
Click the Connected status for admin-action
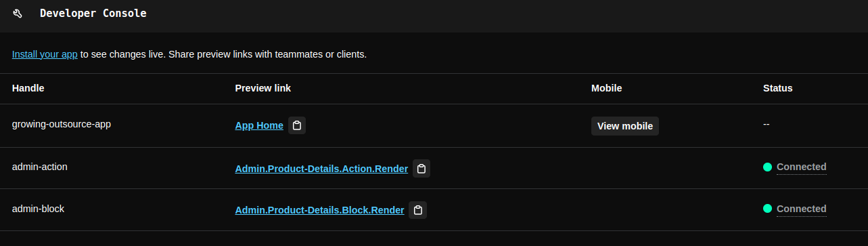pos(802,167)
